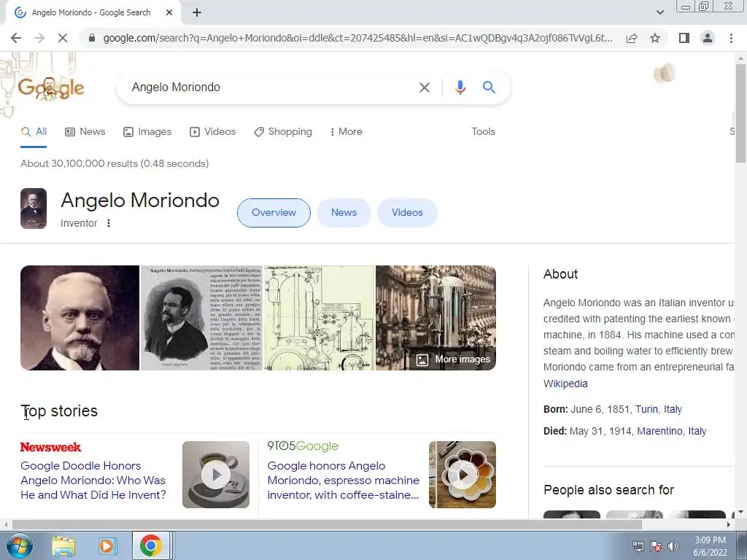Screen dimensions: 747x560
Task: Click the volume speaker tray icon
Action: coord(673,546)
